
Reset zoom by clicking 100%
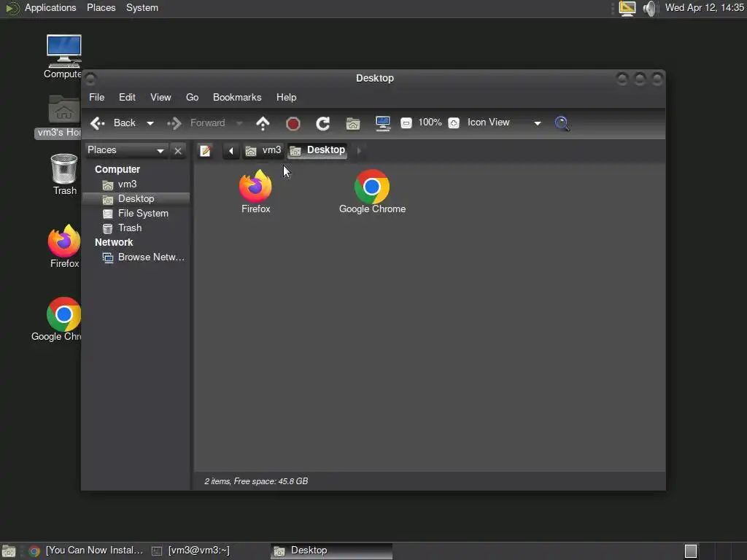click(x=430, y=122)
